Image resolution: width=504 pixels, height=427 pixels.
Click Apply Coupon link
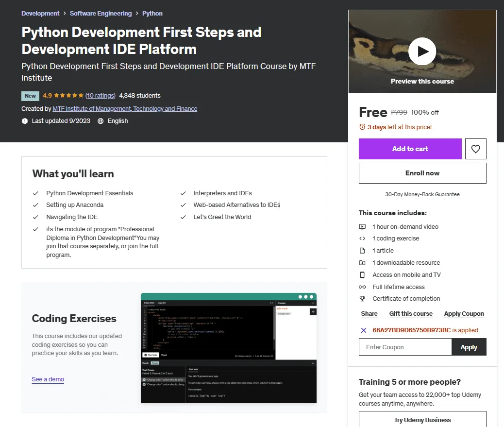click(464, 314)
